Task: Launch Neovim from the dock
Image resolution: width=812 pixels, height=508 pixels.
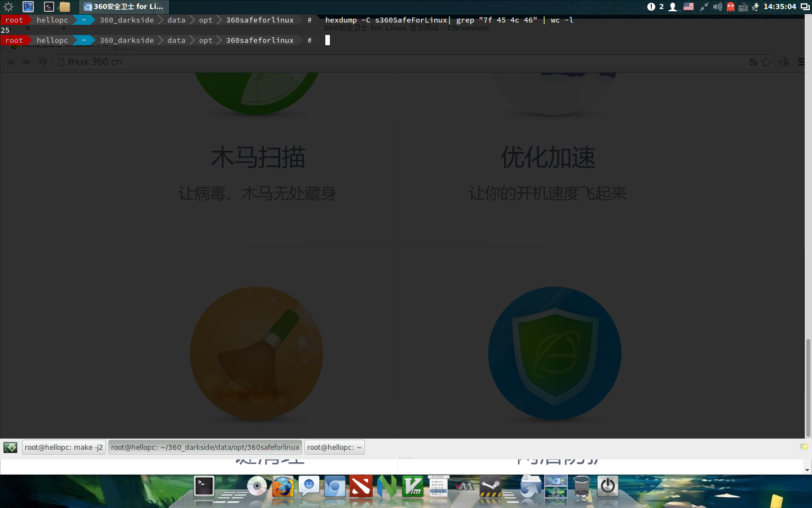Action: 387,486
